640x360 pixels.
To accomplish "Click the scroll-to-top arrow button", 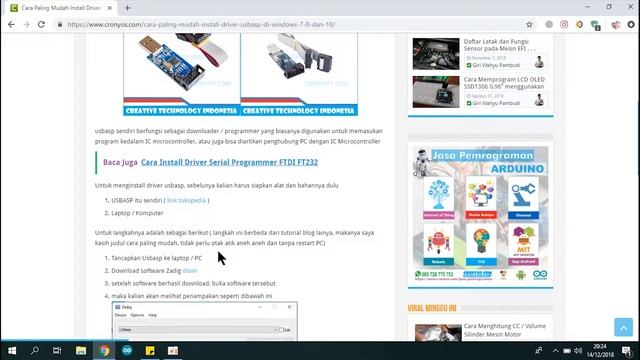I will pos(623,327).
